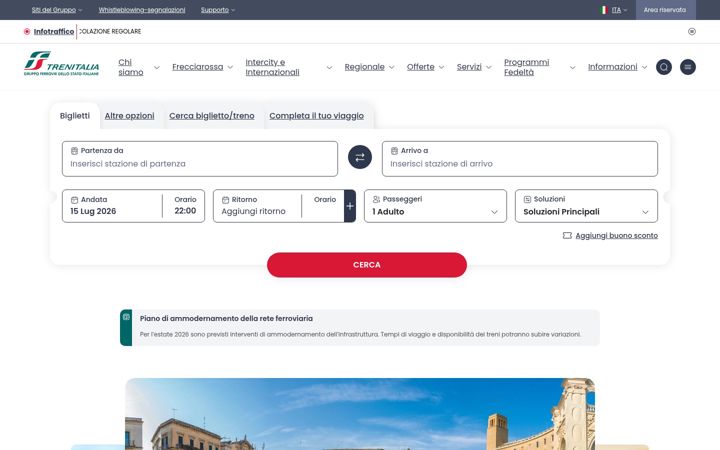Screen dimensions: 720x450
Task: Click the station icon by Partenza da
Action: (74, 151)
